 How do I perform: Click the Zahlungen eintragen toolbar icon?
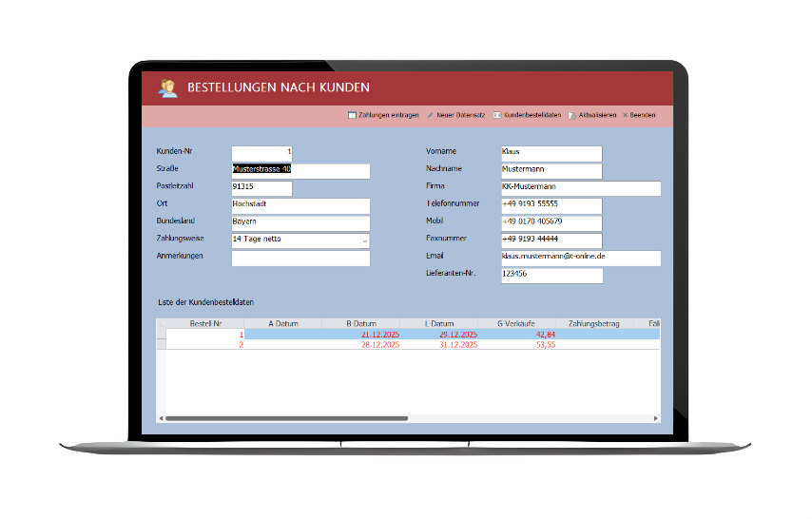tap(353, 115)
